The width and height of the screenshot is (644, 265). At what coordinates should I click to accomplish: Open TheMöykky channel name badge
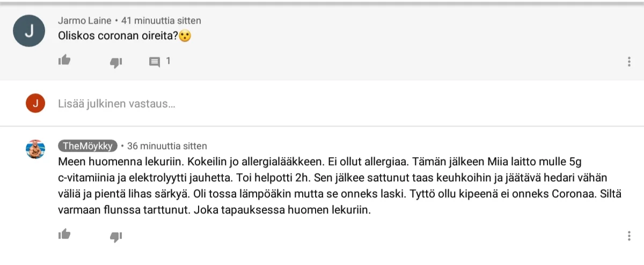(x=87, y=146)
